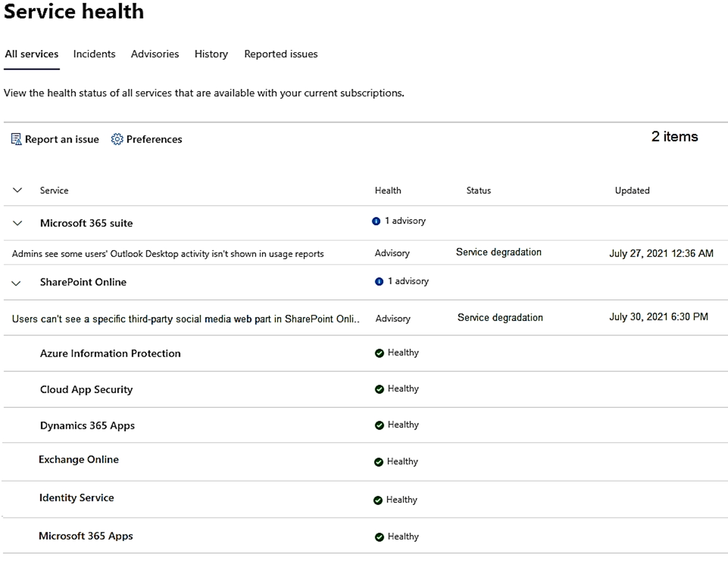728x563 pixels.
Task: Collapse all services with the header chevron
Action: 17,190
